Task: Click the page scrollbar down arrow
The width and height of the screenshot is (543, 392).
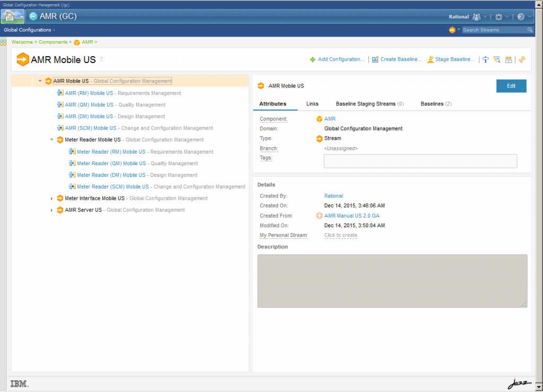Action: pyautogui.click(x=539, y=387)
